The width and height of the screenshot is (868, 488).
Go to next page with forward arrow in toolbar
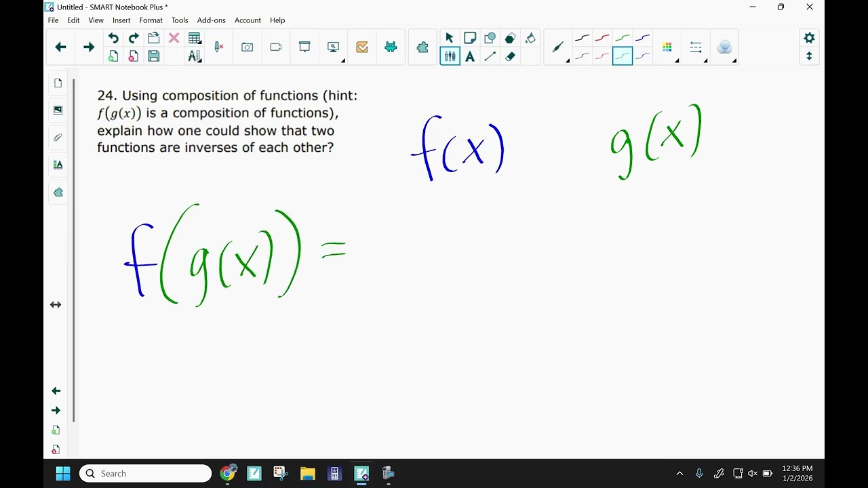click(x=89, y=47)
